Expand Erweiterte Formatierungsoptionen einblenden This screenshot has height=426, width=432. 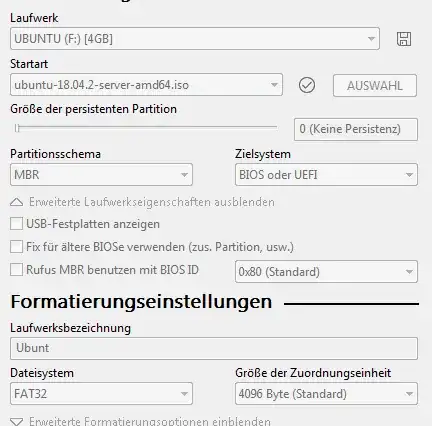150,421
